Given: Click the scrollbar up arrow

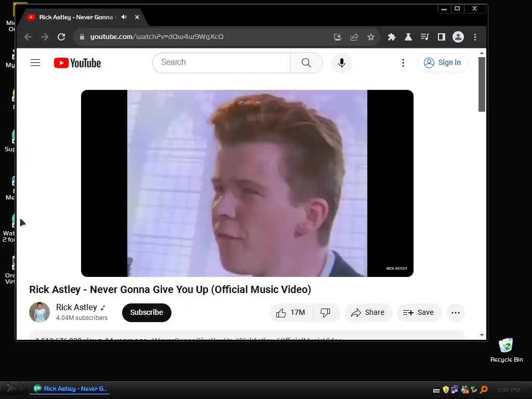Looking at the screenshot, I should point(482,54).
